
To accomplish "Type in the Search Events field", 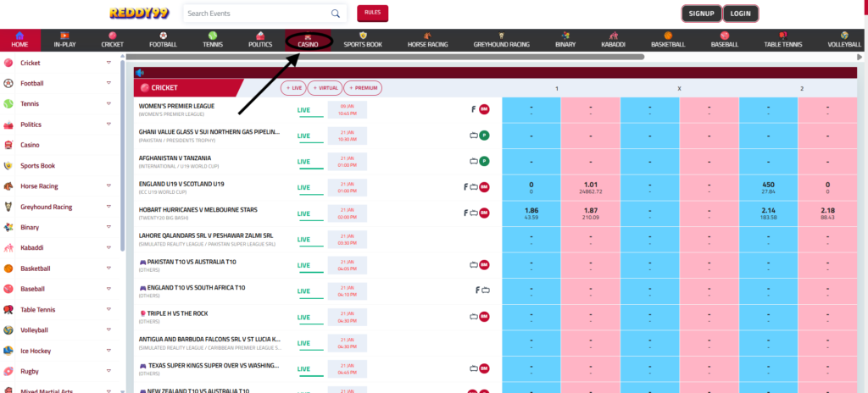I will pos(254,14).
